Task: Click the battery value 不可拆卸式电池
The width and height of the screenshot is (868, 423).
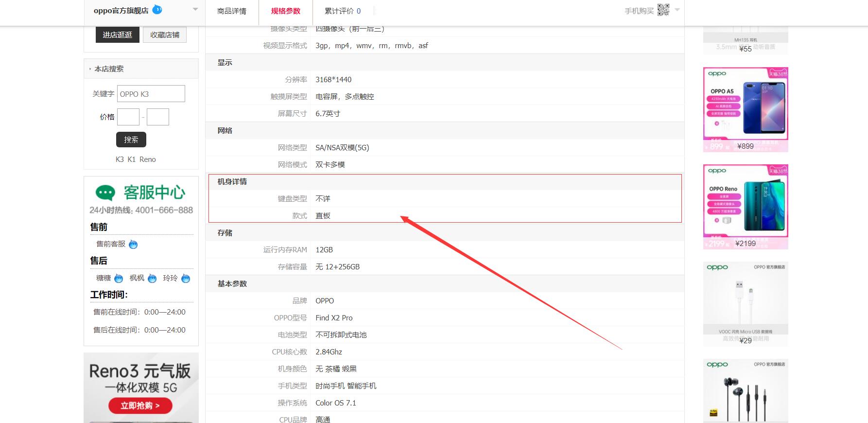Action: pyautogui.click(x=341, y=335)
